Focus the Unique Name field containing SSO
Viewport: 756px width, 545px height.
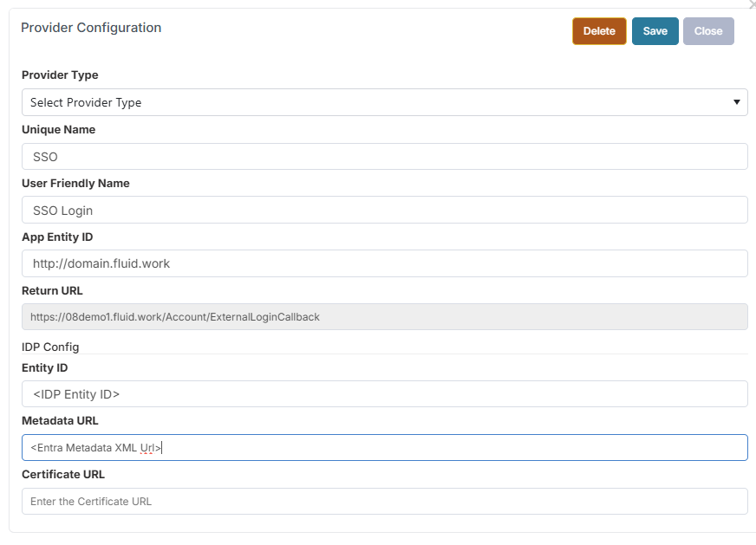point(384,157)
